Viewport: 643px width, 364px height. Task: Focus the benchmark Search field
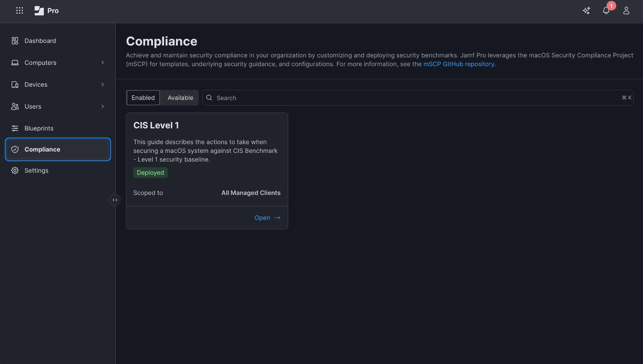[418, 98]
